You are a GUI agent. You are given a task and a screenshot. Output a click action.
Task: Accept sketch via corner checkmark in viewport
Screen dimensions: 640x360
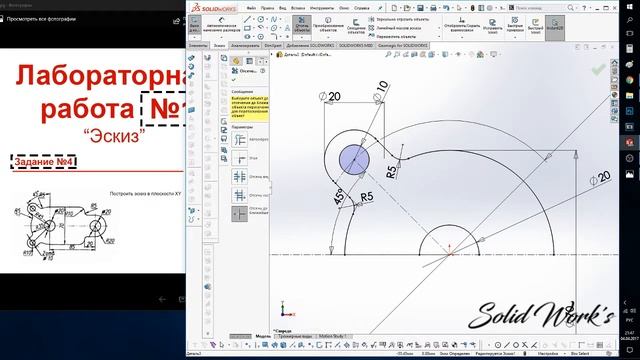coord(598,70)
